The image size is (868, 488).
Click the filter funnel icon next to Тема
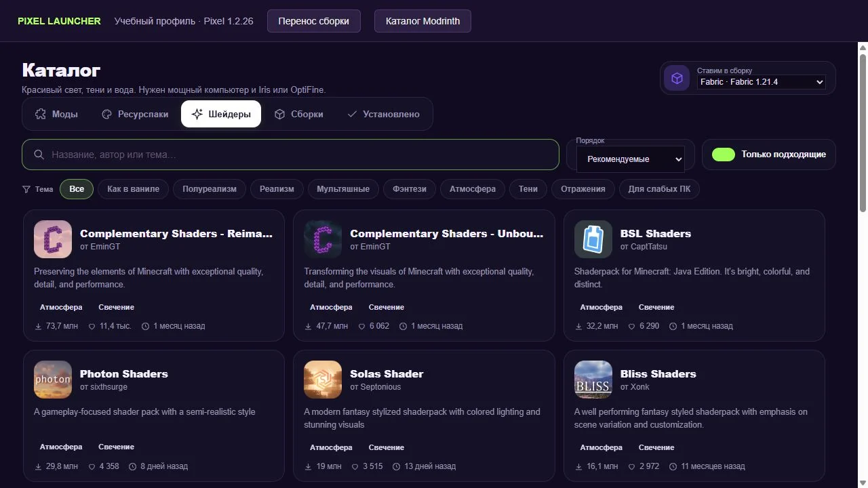click(26, 189)
